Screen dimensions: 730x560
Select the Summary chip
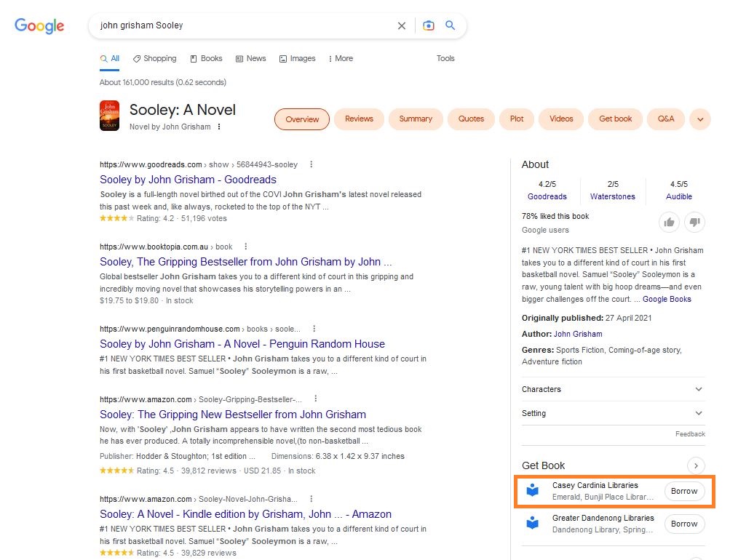pos(416,119)
